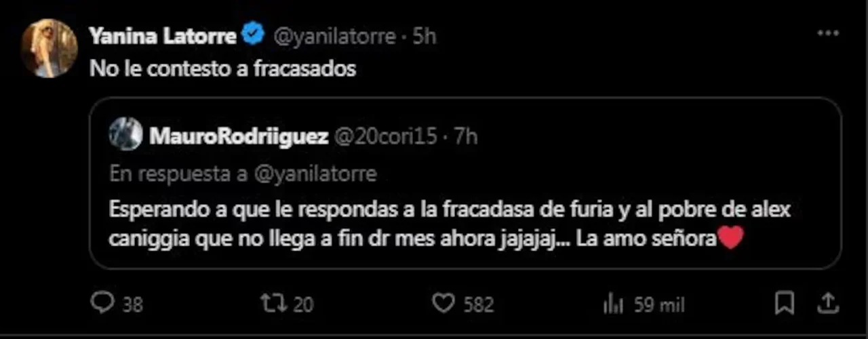This screenshot has width=868, height=339.
Task: Open Yanina Latorre's profile avatar
Action: 49,47
